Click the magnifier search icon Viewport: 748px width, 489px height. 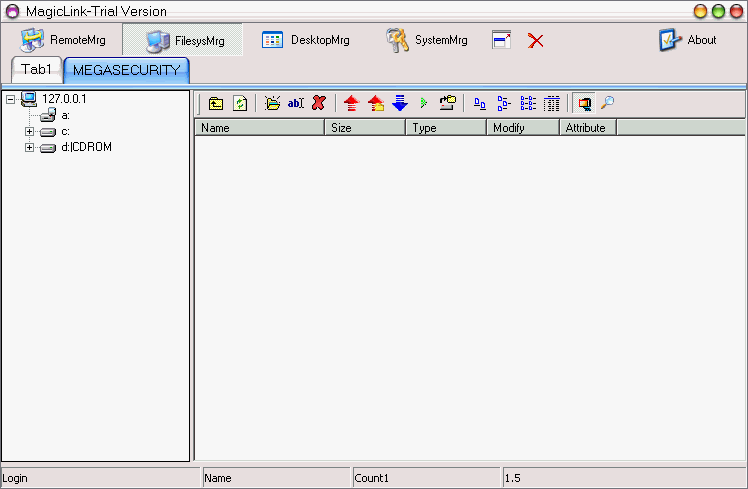607,103
